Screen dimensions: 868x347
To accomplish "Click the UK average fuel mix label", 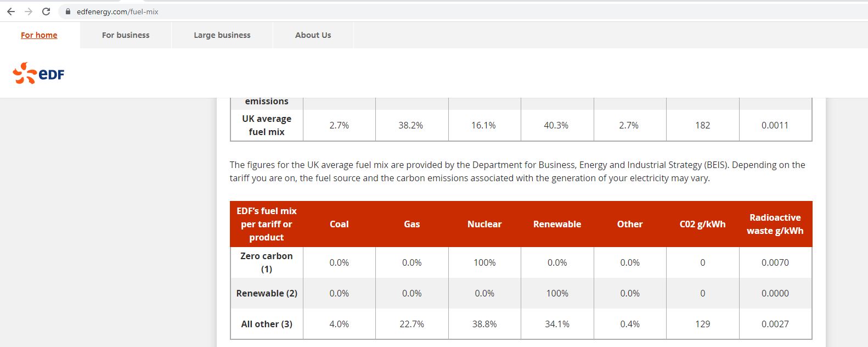I will [x=267, y=125].
